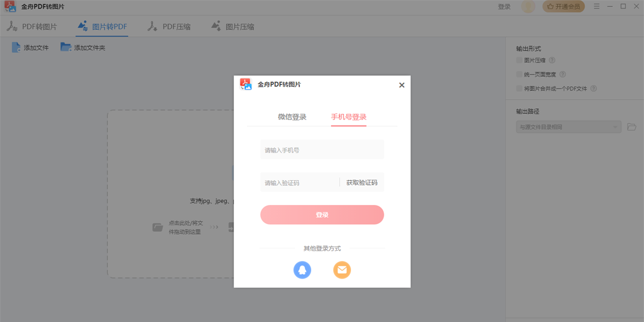644x322 pixels.
Task: Choose the email login icon
Action: [x=342, y=269]
